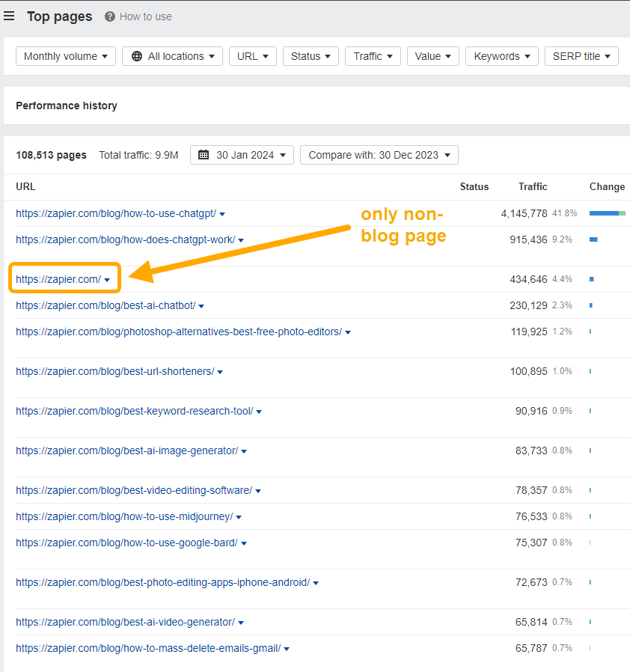The height and width of the screenshot is (672, 630).
Task: Open the best-url-shorteners blog link
Action: [112, 371]
